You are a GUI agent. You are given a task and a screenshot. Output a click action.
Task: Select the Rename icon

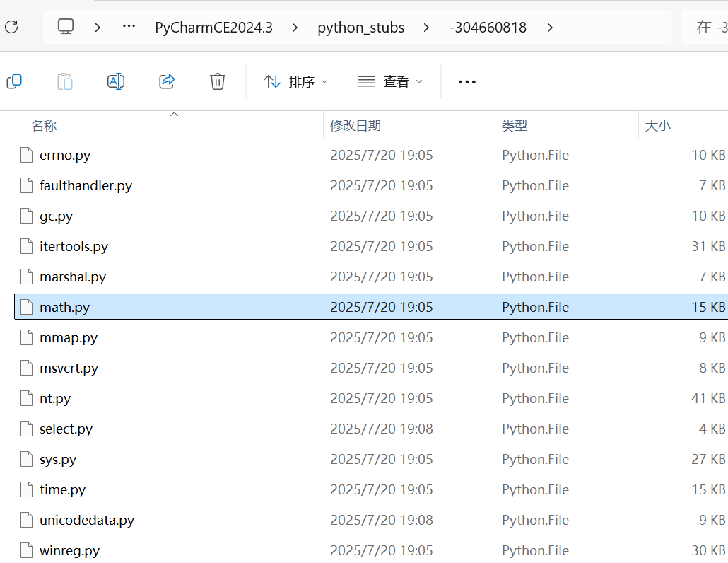pos(116,81)
